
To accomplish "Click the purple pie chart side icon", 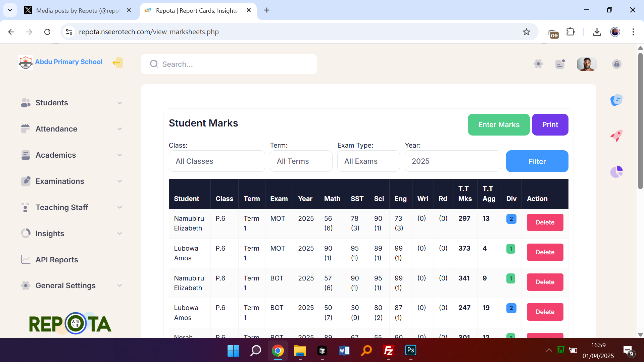I will pos(616,172).
